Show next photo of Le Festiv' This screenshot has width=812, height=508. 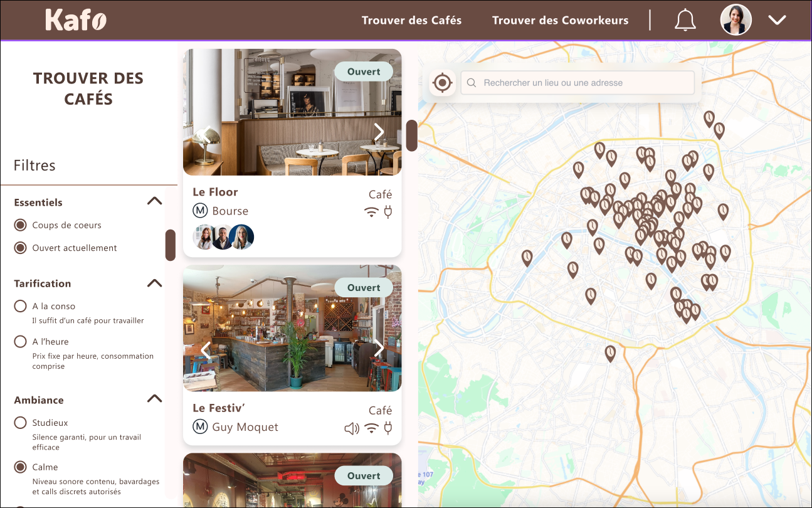pos(379,349)
